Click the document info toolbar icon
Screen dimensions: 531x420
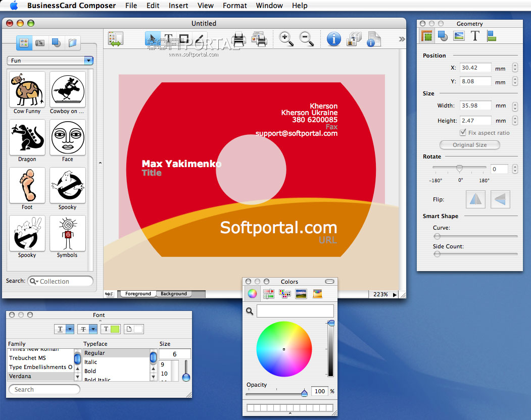373,39
